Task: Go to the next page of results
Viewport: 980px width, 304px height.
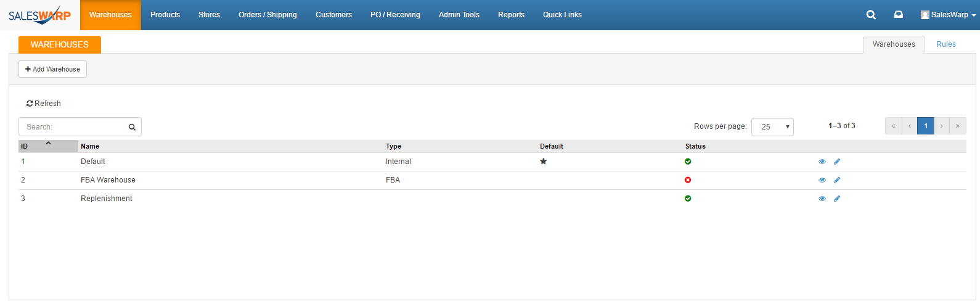Action: point(942,126)
